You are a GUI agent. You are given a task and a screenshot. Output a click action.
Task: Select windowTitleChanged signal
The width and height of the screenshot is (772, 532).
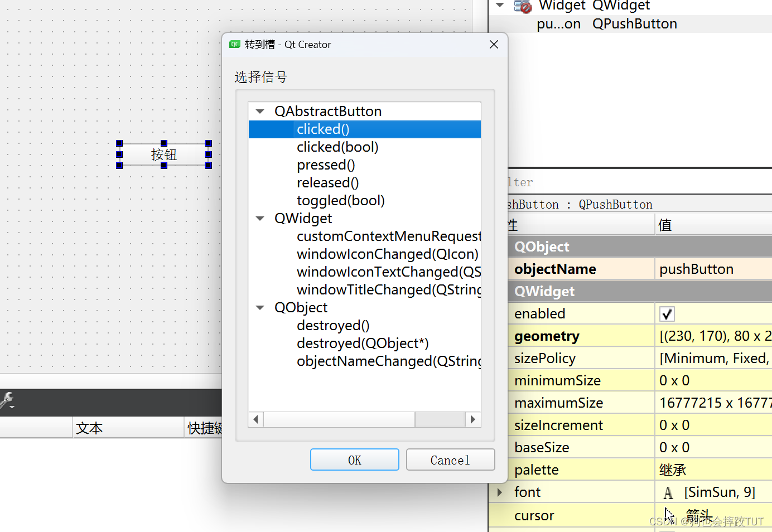(x=389, y=290)
